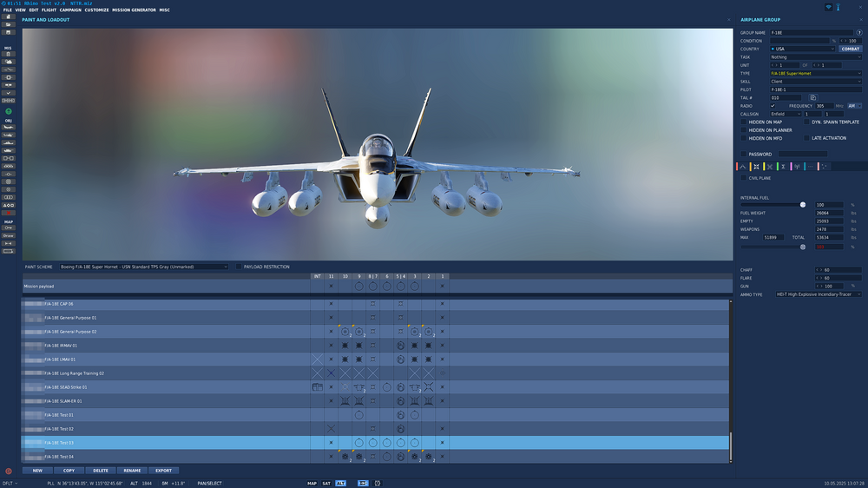Select the airplane group icon under OBJ
The height and width of the screenshot is (488, 868).
click(9, 128)
